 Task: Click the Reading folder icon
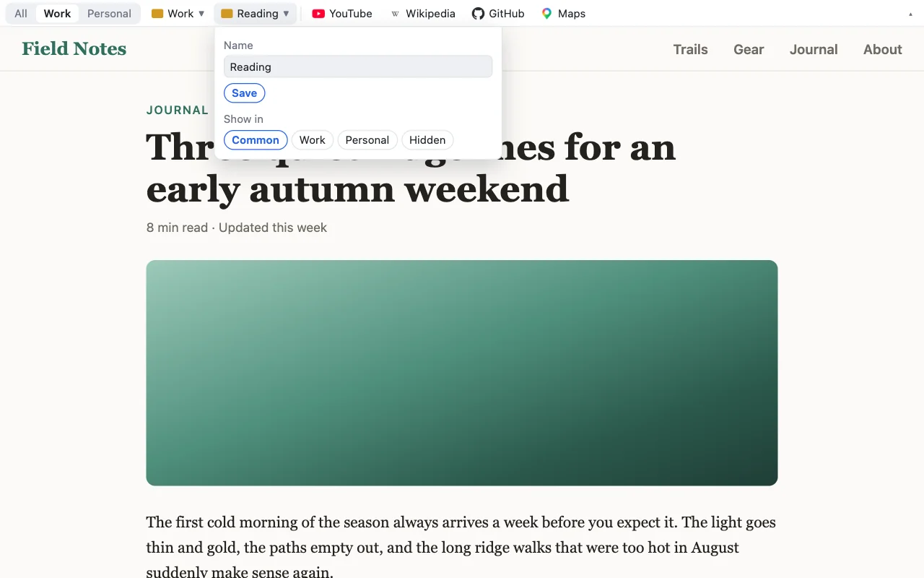point(227,14)
